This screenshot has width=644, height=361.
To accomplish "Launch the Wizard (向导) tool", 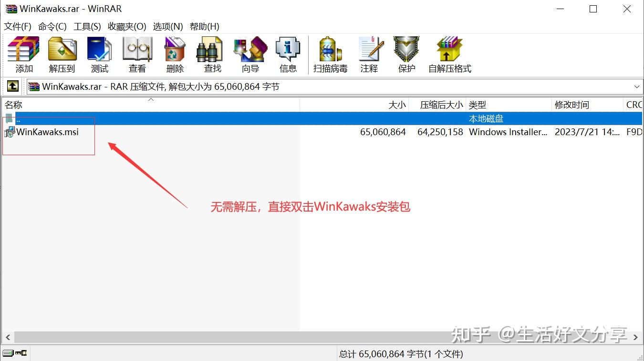I will tap(250, 55).
